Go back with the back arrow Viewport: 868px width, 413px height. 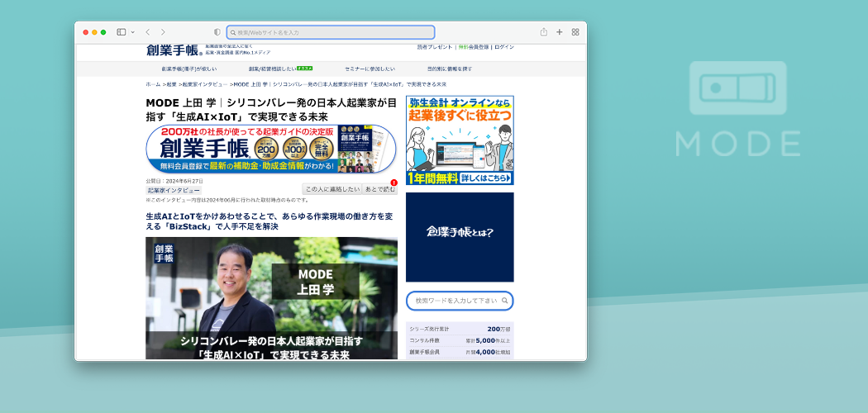147,32
